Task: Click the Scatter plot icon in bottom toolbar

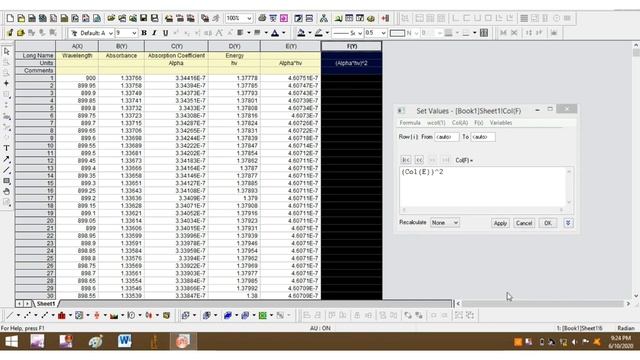Action: [x=27, y=316]
